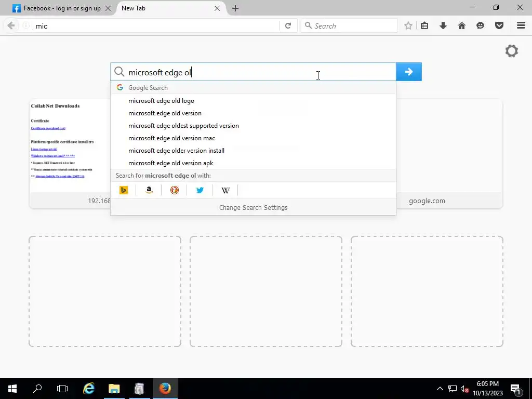Viewport: 532px width, 399px height.
Task: Open the Downloads arrow icon
Action: (x=443, y=26)
